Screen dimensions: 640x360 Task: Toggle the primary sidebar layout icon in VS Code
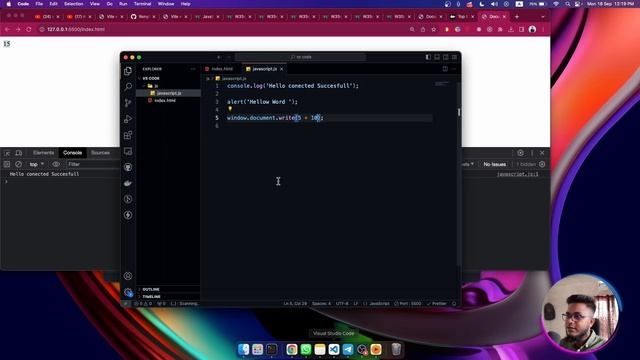click(428, 57)
